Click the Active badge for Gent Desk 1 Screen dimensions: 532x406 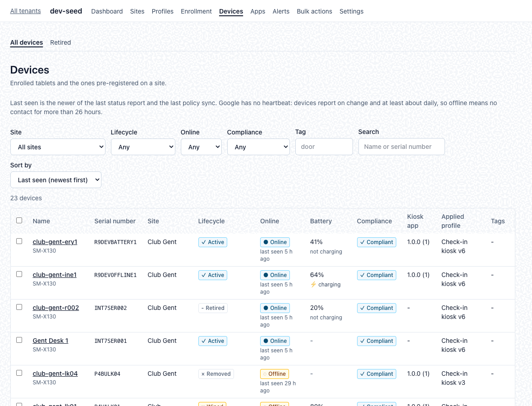tap(213, 341)
